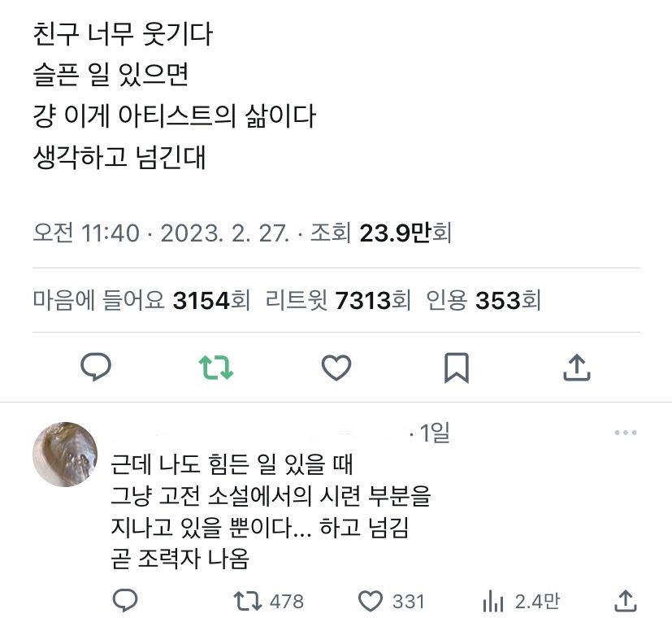The height and width of the screenshot is (618, 672).
Task: Like the main tweet with the heart icon
Action: point(336,368)
